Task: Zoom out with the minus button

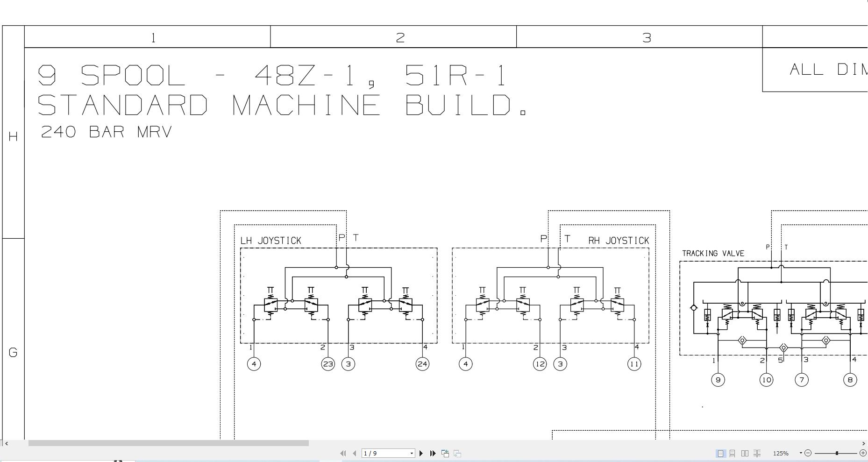Action: pos(808,453)
